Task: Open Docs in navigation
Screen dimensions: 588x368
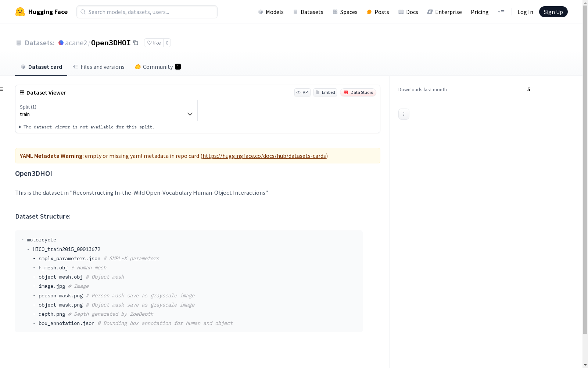Action: 408,12
